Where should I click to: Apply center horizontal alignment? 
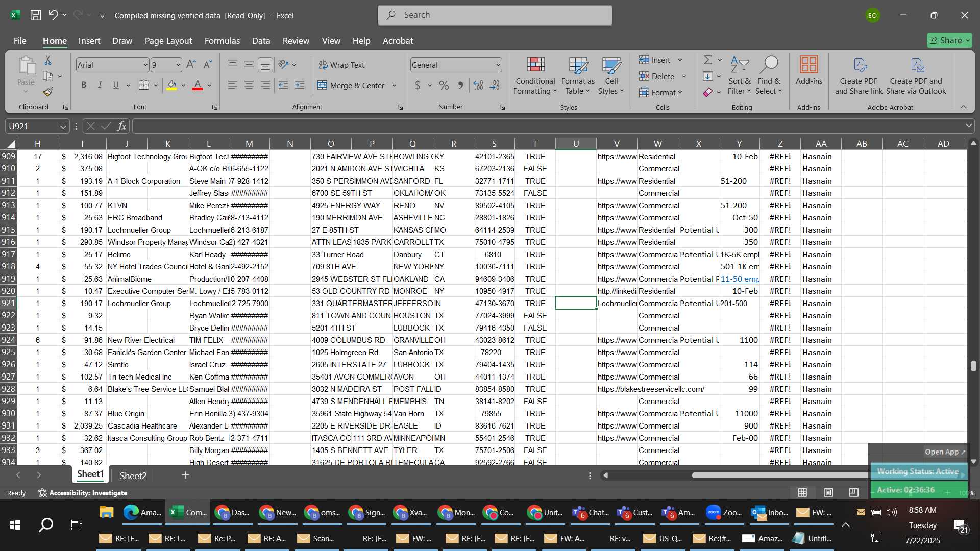click(x=249, y=85)
